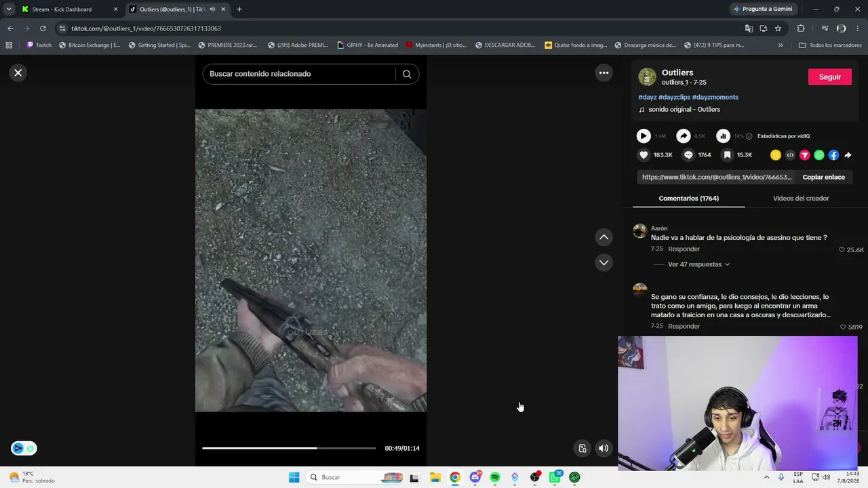Share the video to Facebook
This screenshot has width=868, height=488.
click(x=833, y=155)
